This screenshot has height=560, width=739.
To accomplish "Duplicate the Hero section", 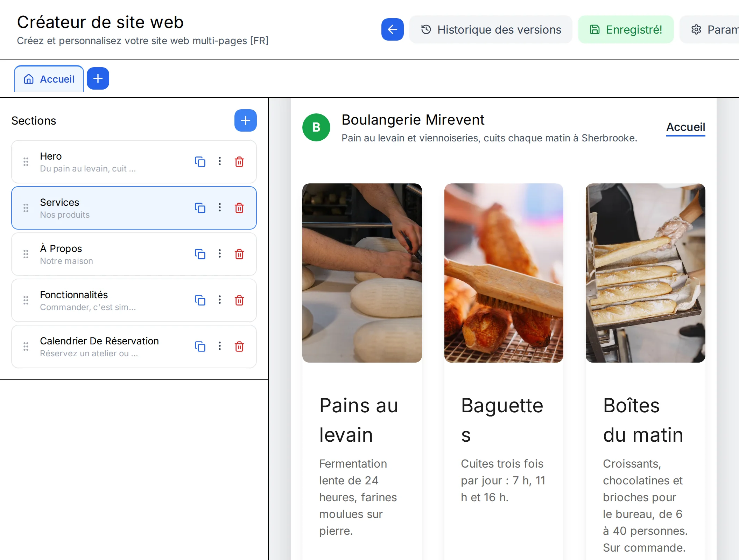I will click(x=200, y=161).
